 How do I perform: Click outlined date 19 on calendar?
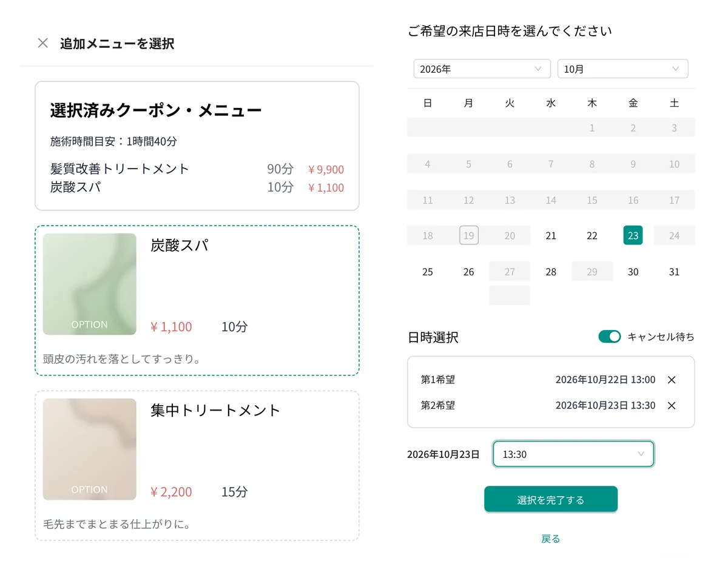coord(468,235)
